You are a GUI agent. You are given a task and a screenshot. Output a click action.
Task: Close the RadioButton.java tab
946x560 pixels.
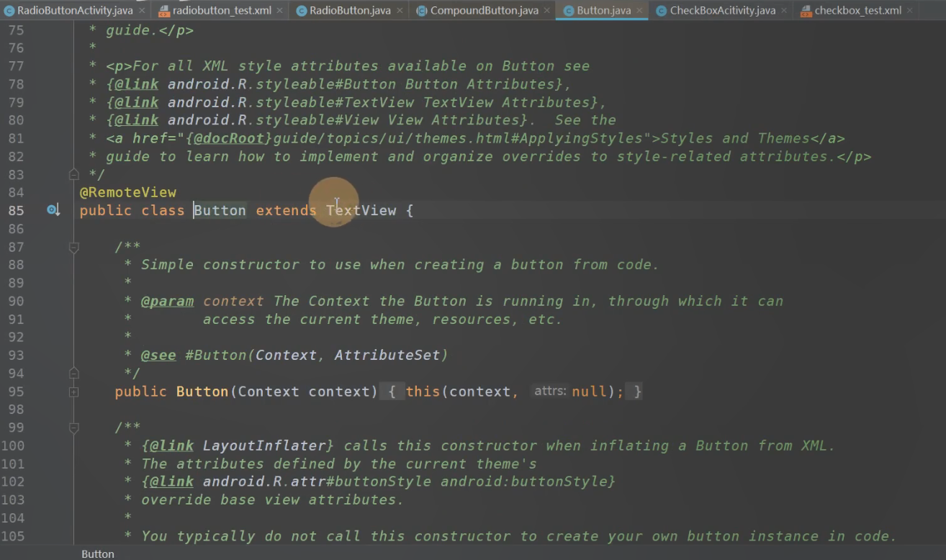click(400, 11)
